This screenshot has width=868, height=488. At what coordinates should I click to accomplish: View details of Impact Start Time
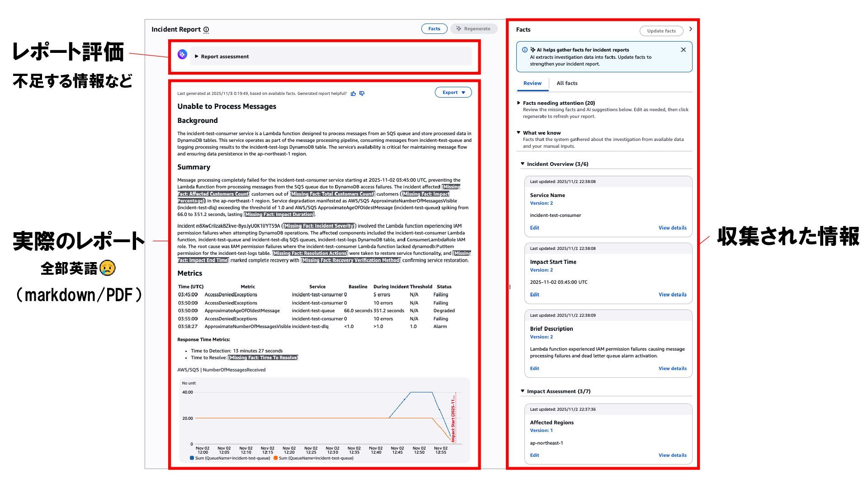[672, 295]
